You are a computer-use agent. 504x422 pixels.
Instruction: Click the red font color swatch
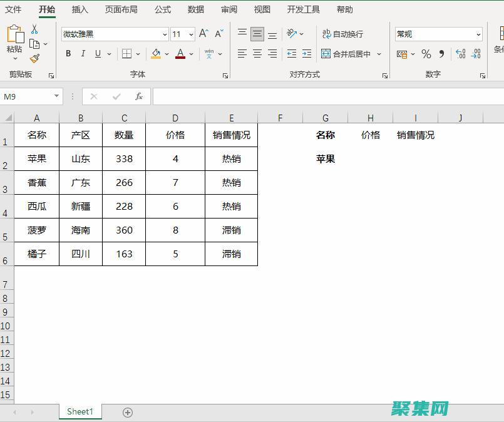(180, 59)
